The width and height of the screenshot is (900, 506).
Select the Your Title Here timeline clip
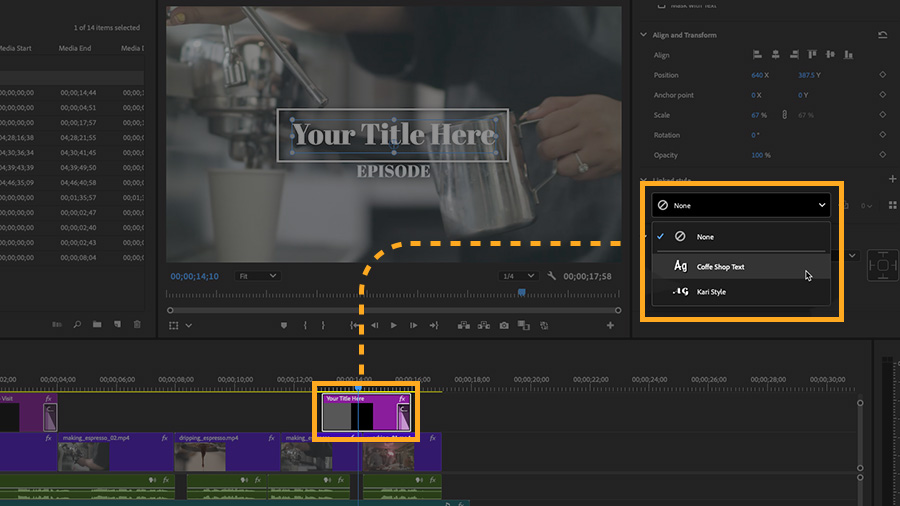pyautogui.click(x=366, y=412)
